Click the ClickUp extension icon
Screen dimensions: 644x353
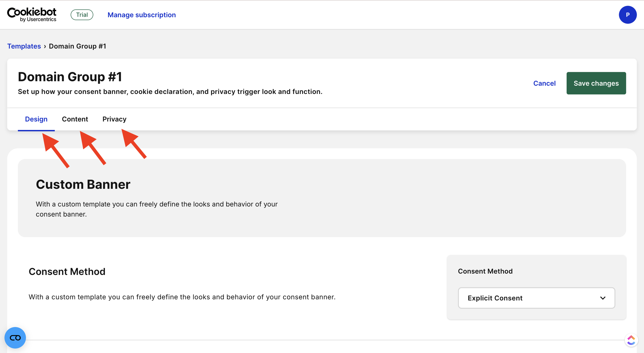click(631, 340)
